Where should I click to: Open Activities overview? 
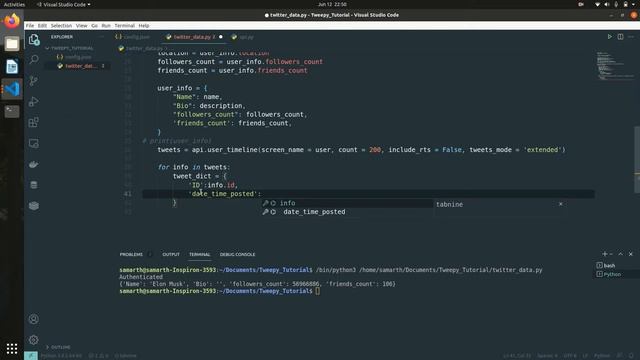click(x=14, y=4)
